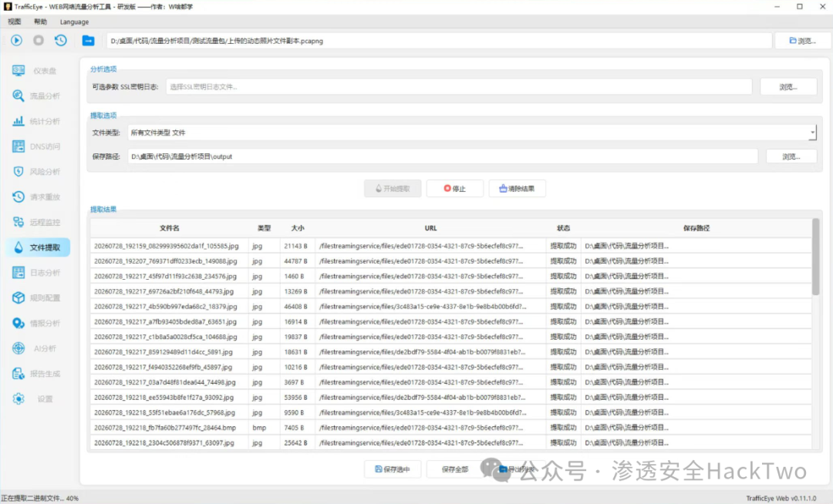Click status bar text 正在提取二进制文件

pos(32,498)
